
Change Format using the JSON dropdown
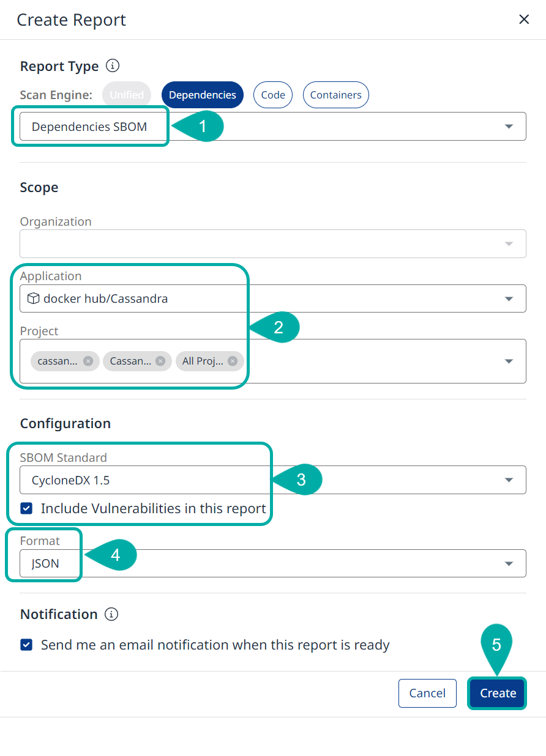[509, 563]
